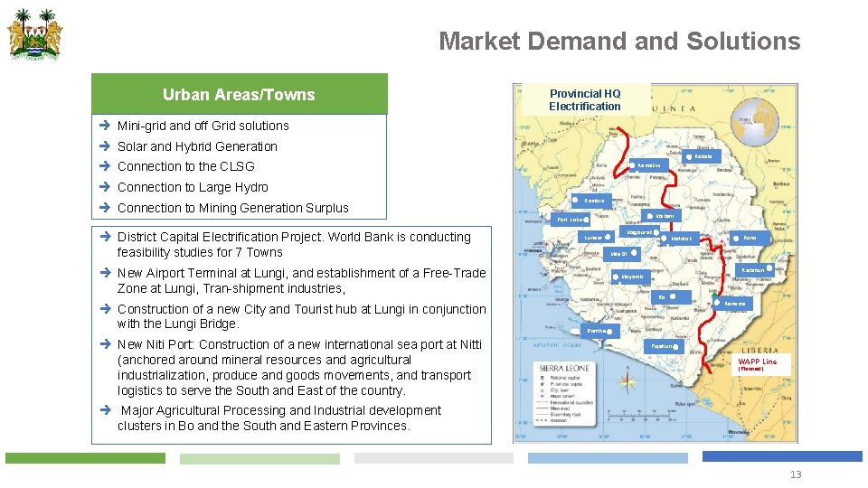Screen dimensions: 868x488
Task: Click the Kailahun label on the map
Action: [x=755, y=270]
